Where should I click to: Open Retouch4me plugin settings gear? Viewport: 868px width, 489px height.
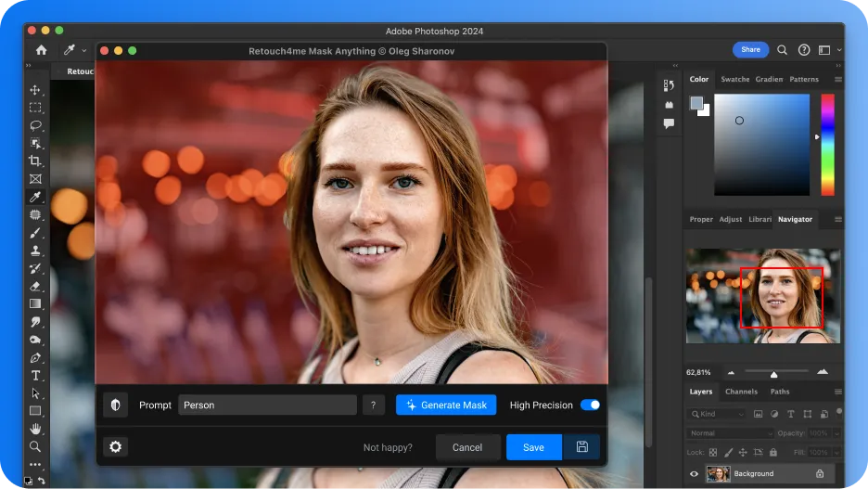pos(115,446)
